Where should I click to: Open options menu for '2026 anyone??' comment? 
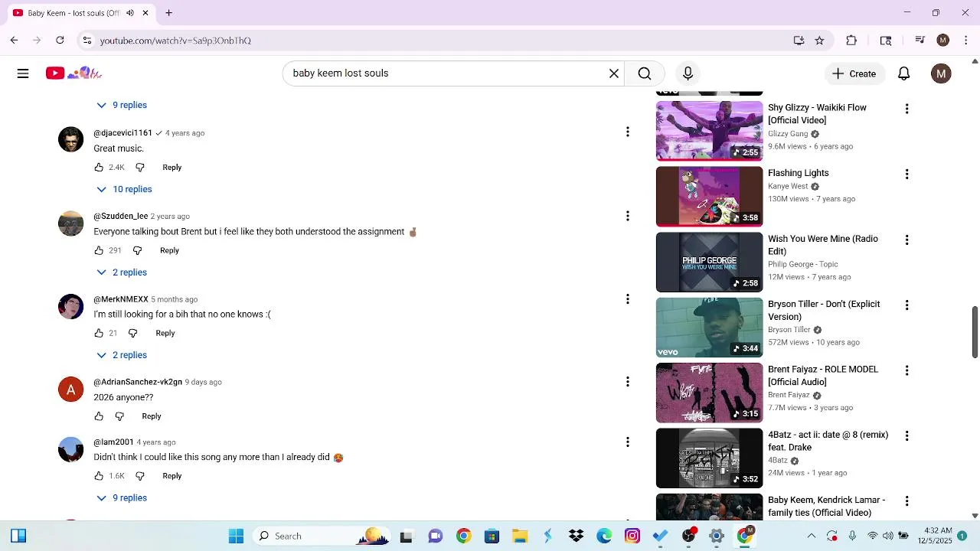point(628,382)
